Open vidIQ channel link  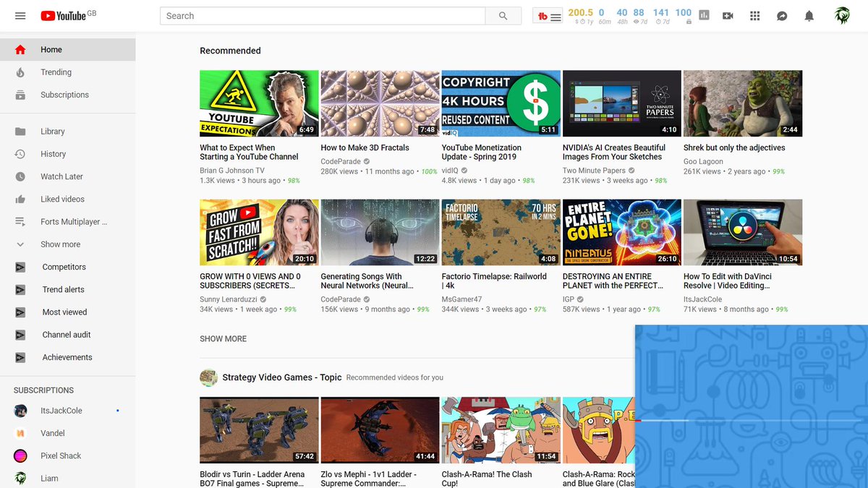[450, 171]
